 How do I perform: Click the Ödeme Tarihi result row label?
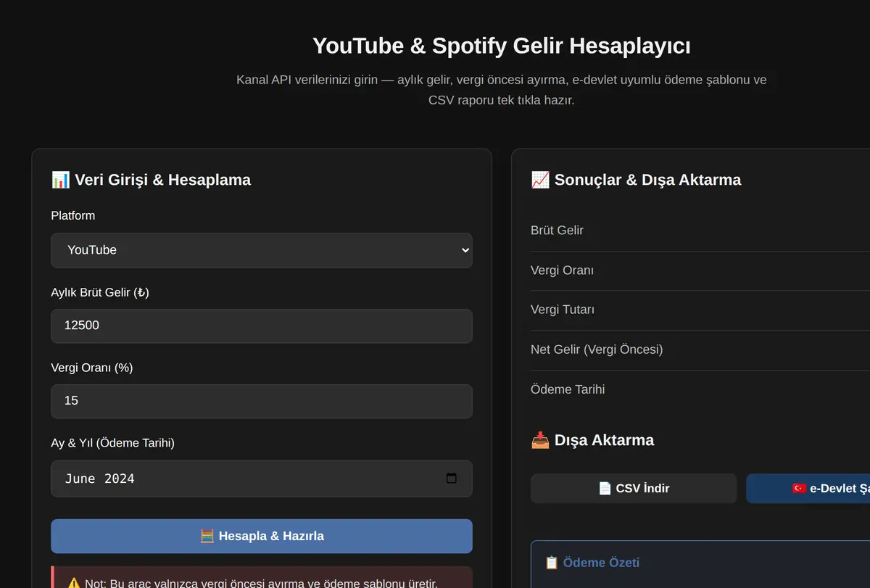click(568, 389)
